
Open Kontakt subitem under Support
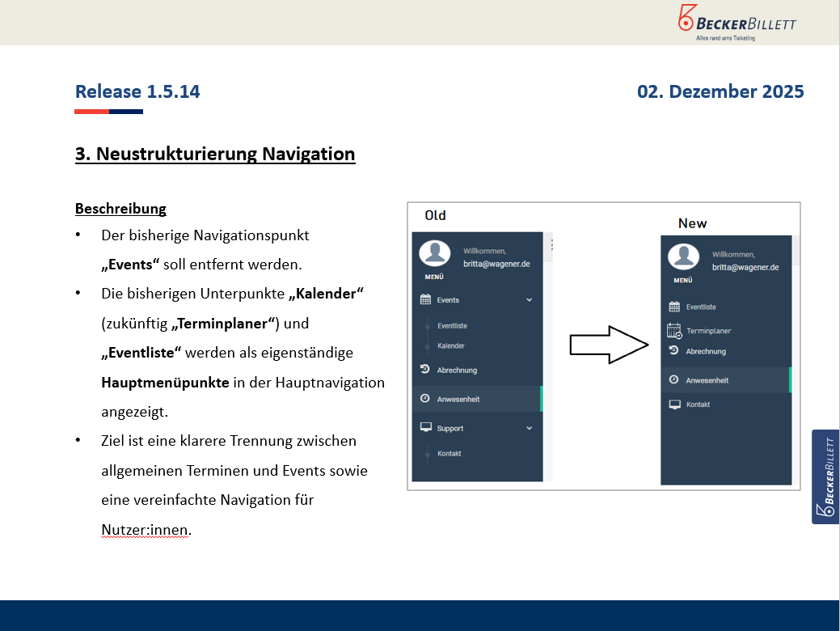(450, 454)
